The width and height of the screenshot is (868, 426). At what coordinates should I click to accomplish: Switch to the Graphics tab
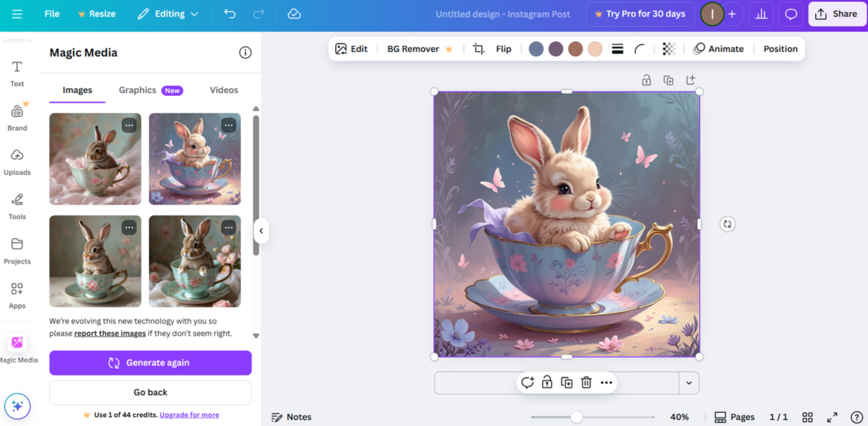137,90
